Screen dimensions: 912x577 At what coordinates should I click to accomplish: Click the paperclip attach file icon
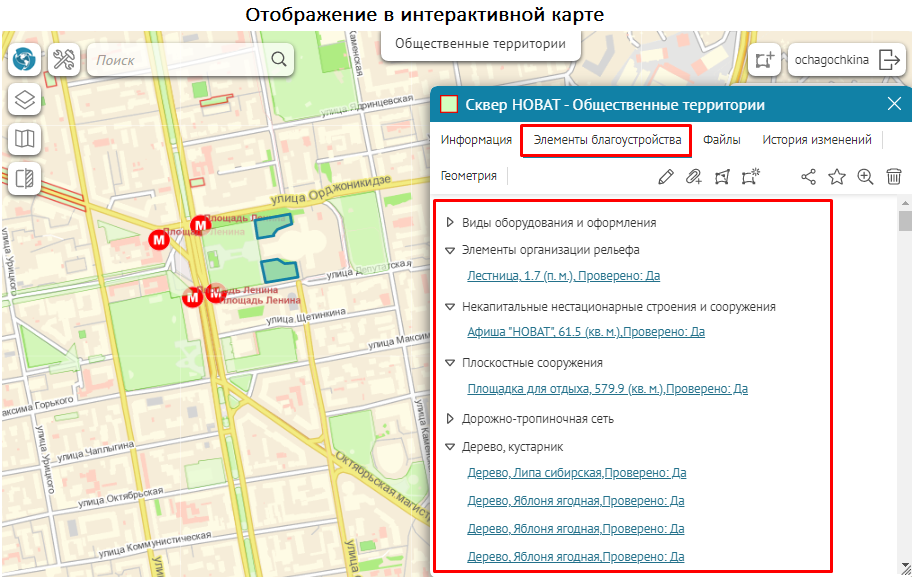pyautogui.click(x=693, y=177)
